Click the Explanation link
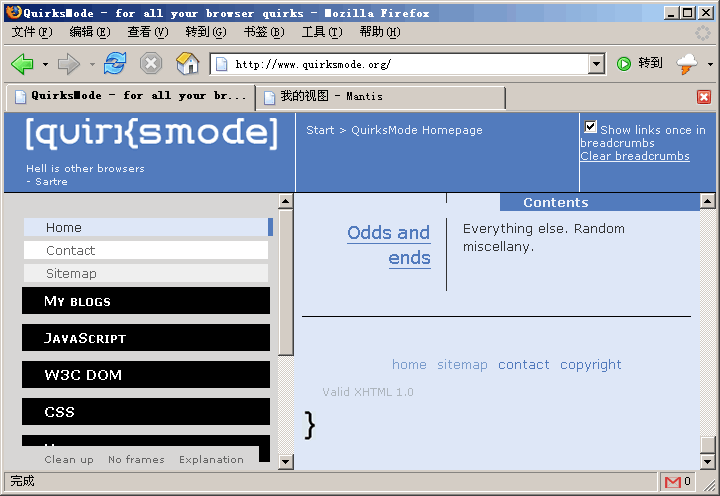This screenshot has width=720, height=496. [211, 459]
